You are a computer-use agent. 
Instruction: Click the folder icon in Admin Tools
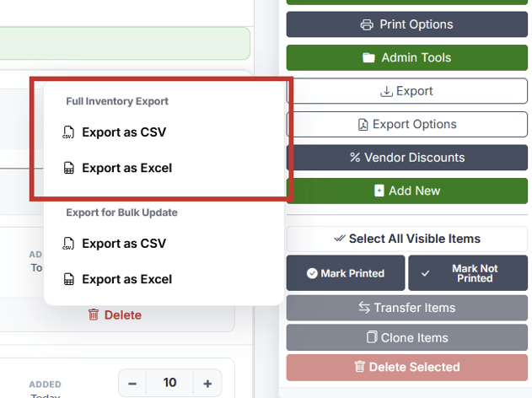tap(368, 57)
